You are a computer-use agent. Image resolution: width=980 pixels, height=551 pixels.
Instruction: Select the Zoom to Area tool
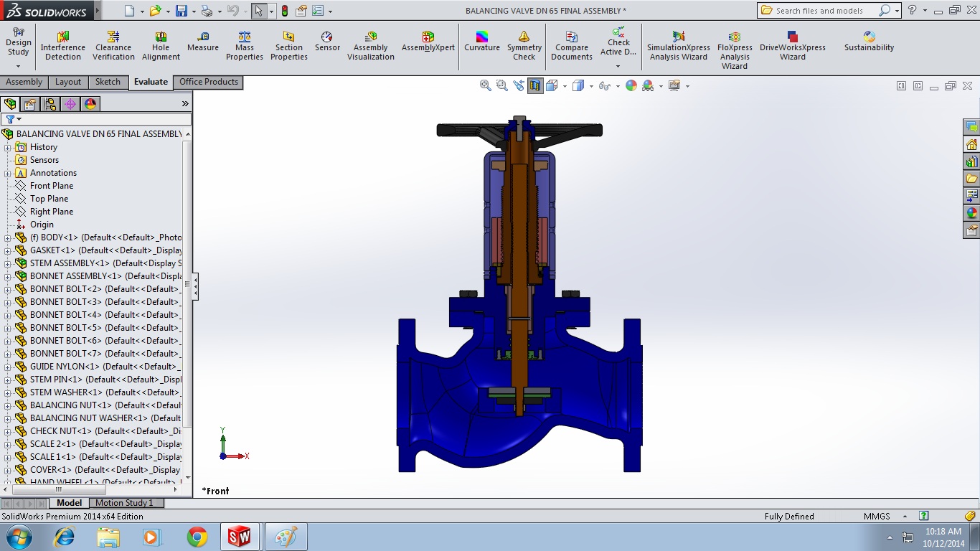coord(501,85)
